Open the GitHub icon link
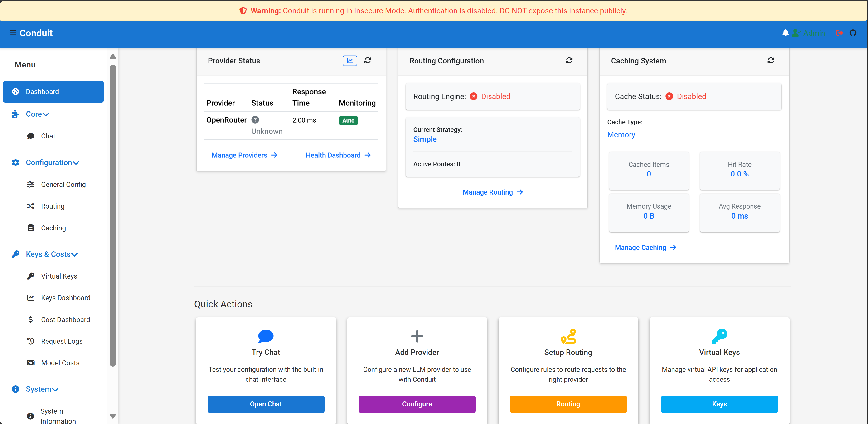 tap(853, 33)
